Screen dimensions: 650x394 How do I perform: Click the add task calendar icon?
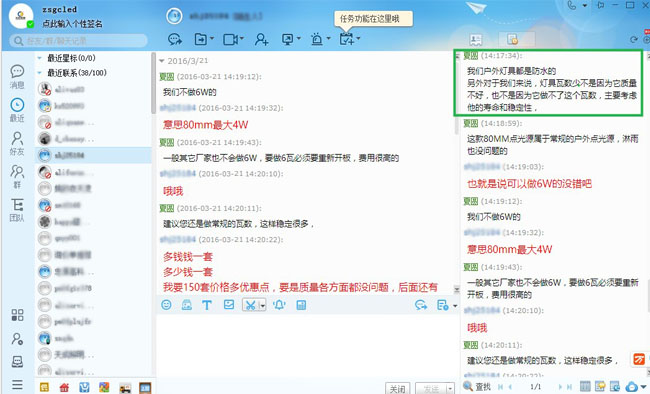point(346,39)
